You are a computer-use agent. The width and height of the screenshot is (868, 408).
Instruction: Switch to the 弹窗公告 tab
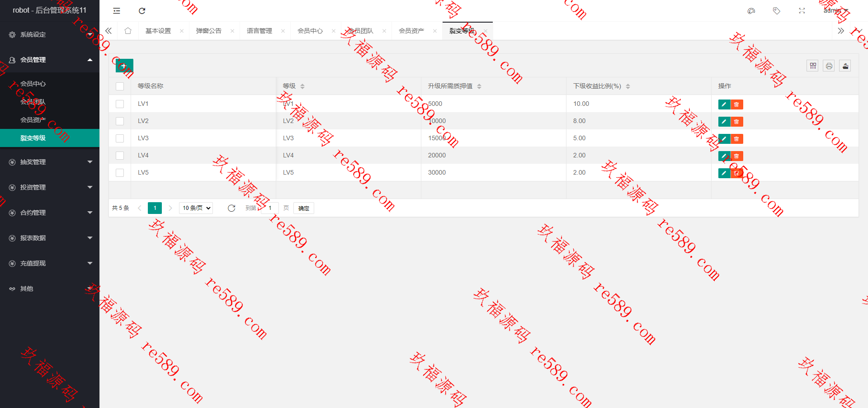pos(209,31)
